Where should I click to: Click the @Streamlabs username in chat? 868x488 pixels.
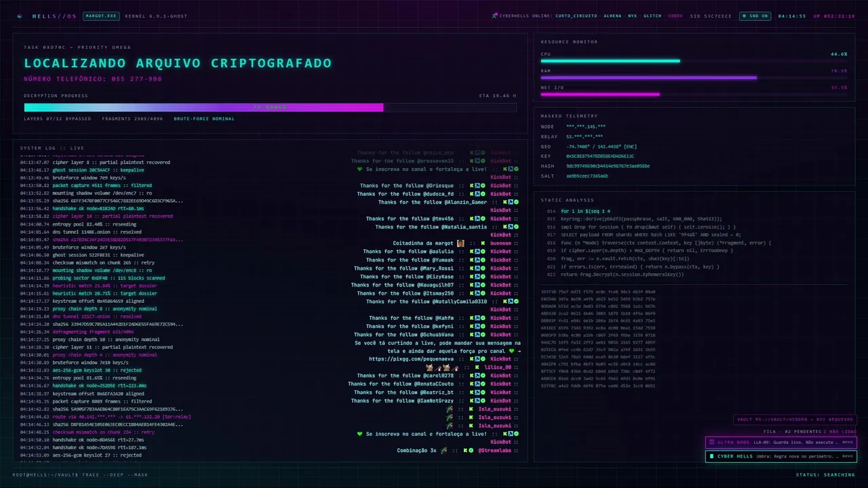click(494, 450)
